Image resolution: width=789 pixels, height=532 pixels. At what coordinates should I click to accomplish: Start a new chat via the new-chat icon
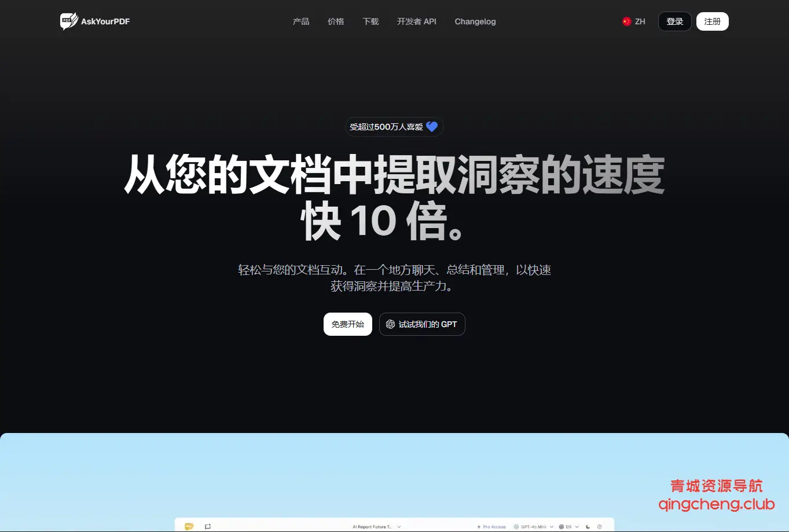[x=208, y=526]
